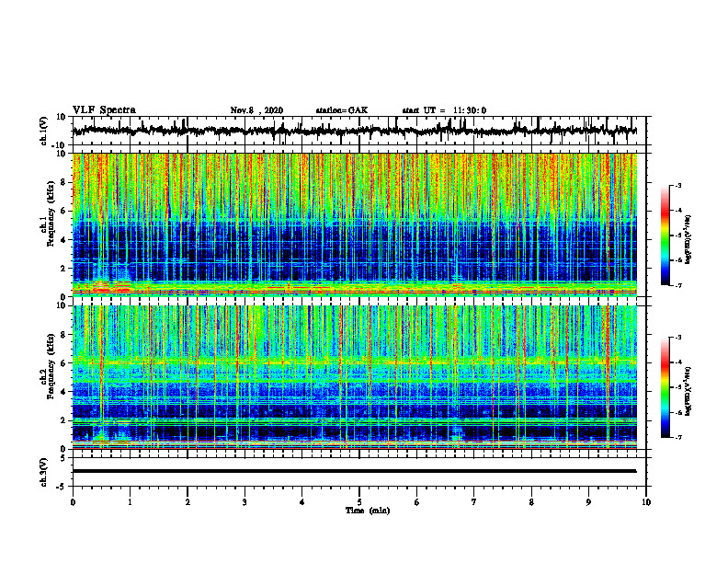Click the 8 kHz tick on ch.1 axis
The height and width of the screenshot is (563, 728).
pos(63,182)
